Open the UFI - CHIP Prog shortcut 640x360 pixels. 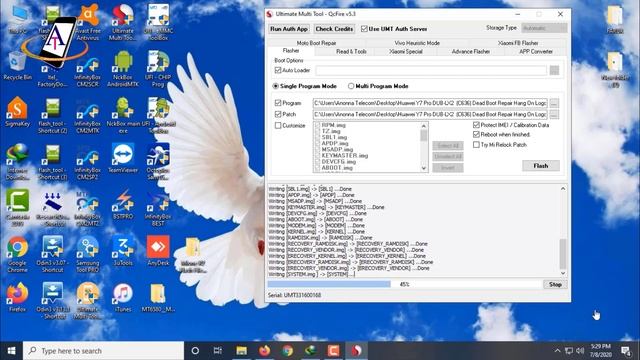(158, 69)
